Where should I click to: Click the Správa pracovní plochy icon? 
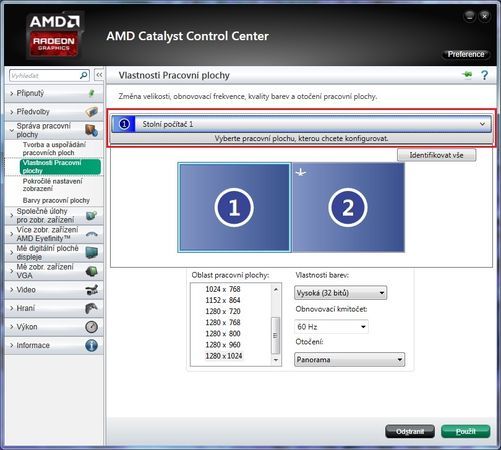point(91,130)
